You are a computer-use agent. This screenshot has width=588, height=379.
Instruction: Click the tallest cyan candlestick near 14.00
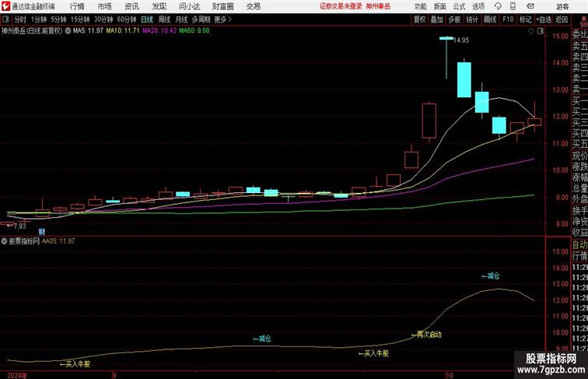pos(464,79)
